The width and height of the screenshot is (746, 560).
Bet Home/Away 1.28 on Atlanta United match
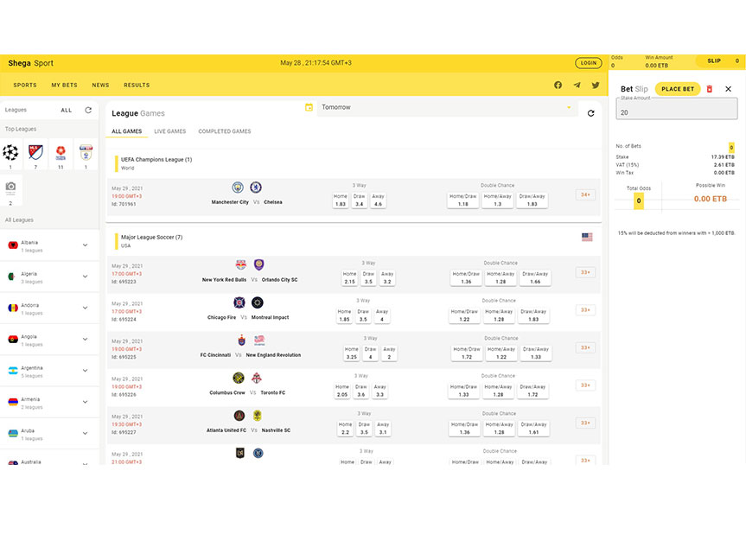click(x=499, y=428)
